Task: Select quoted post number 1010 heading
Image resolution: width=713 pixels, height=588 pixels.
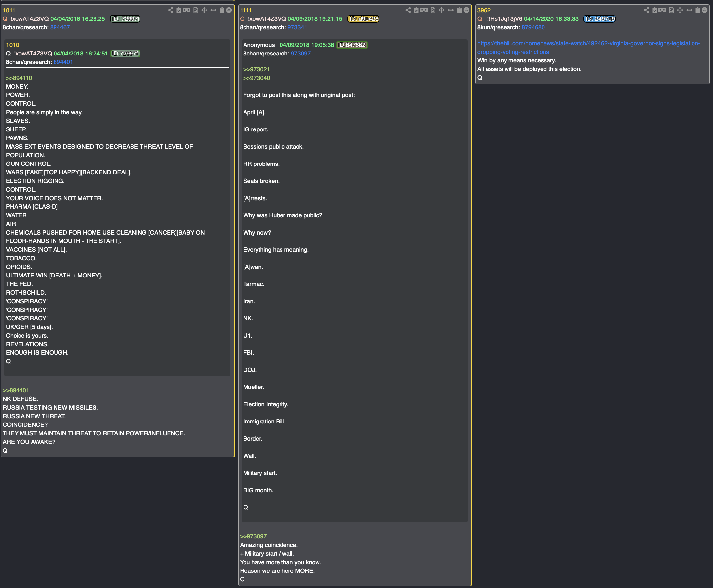Action: tap(13, 45)
